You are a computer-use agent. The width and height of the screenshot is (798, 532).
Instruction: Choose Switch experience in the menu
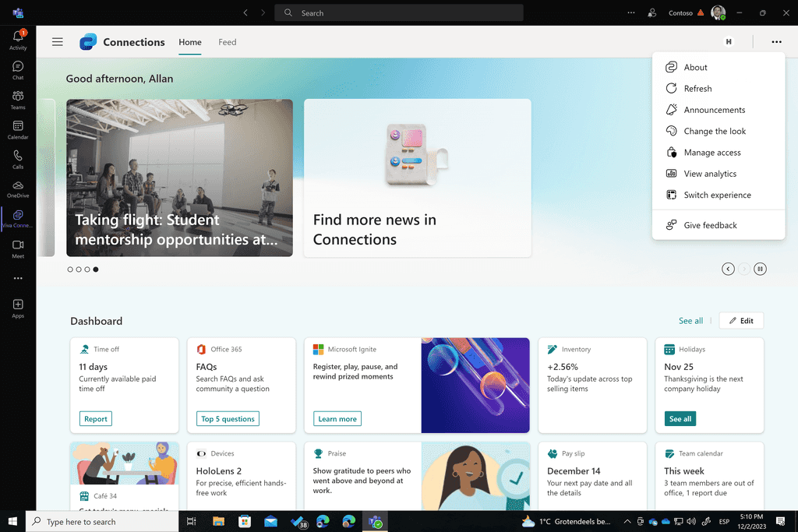[x=718, y=196]
